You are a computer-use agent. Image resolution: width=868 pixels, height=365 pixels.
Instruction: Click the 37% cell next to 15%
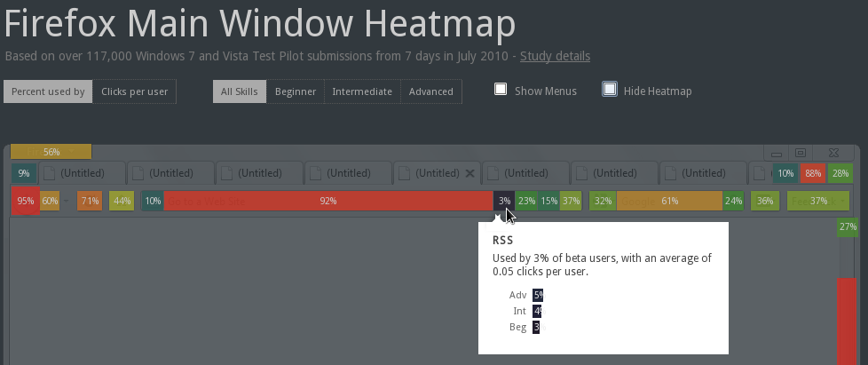tap(571, 201)
